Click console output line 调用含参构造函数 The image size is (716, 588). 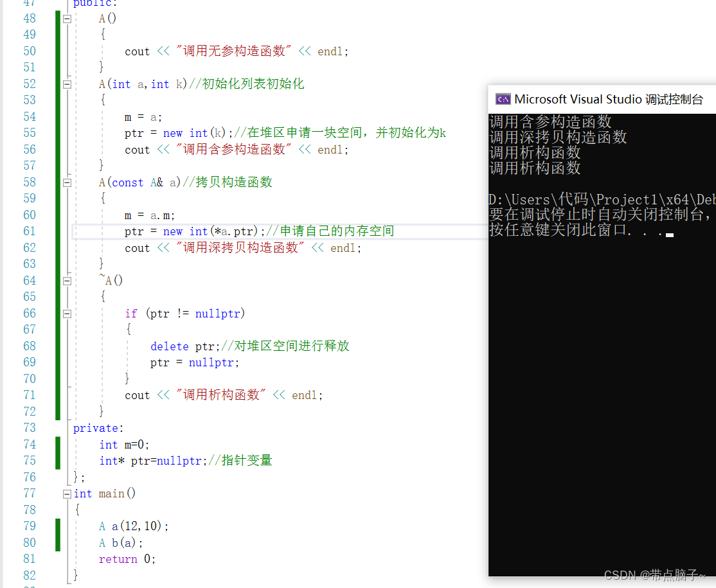click(550, 121)
